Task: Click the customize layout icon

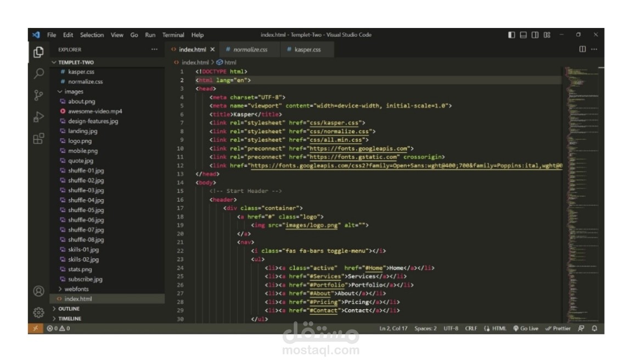Action: [x=547, y=35]
